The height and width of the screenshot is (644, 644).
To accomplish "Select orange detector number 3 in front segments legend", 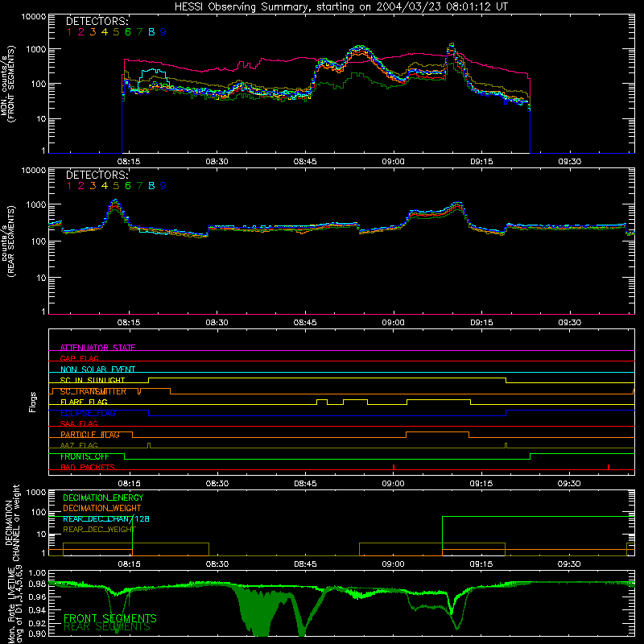I will pyautogui.click(x=93, y=31).
